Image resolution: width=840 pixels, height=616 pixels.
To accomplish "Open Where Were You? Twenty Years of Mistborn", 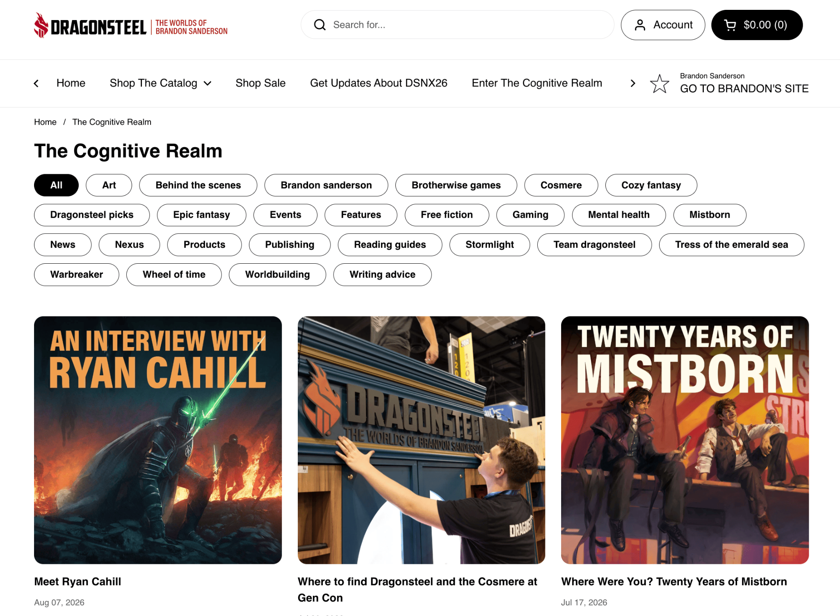I will [x=674, y=582].
